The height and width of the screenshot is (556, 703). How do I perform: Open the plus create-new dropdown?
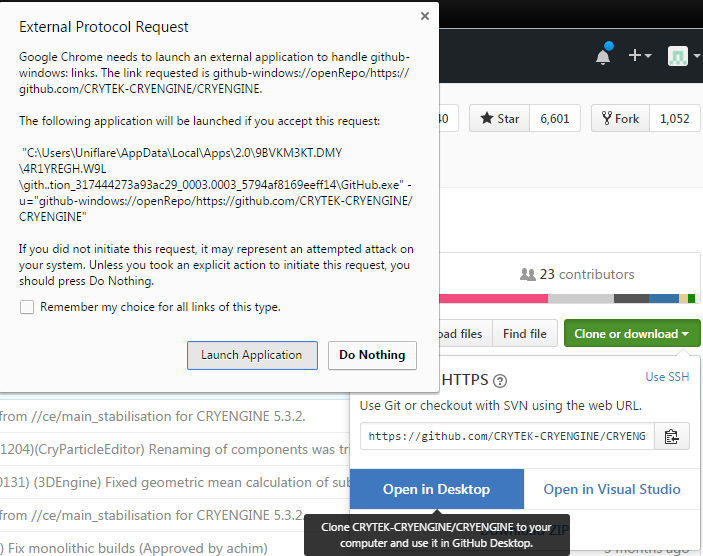[640, 56]
